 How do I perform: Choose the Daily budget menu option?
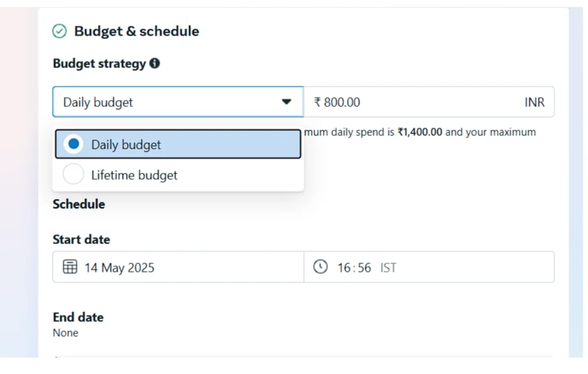178,144
